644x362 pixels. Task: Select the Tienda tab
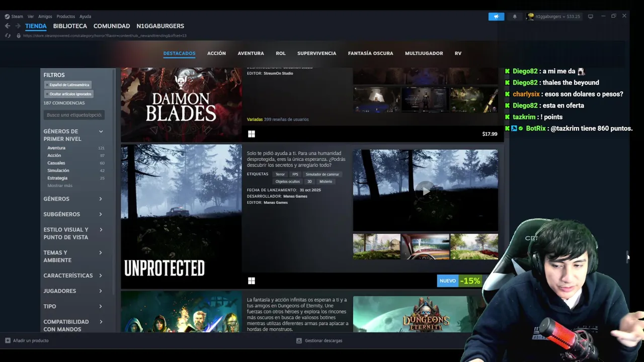click(36, 26)
